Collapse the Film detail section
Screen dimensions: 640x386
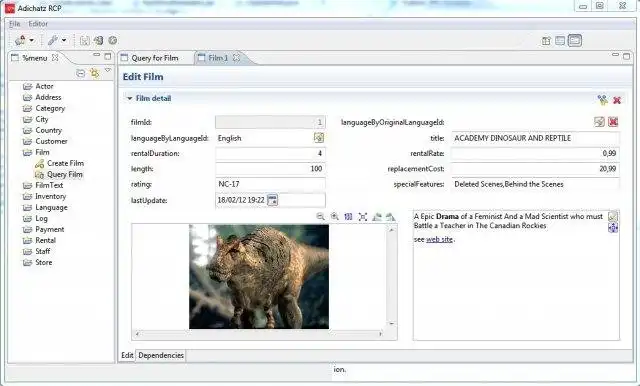pyautogui.click(x=129, y=98)
